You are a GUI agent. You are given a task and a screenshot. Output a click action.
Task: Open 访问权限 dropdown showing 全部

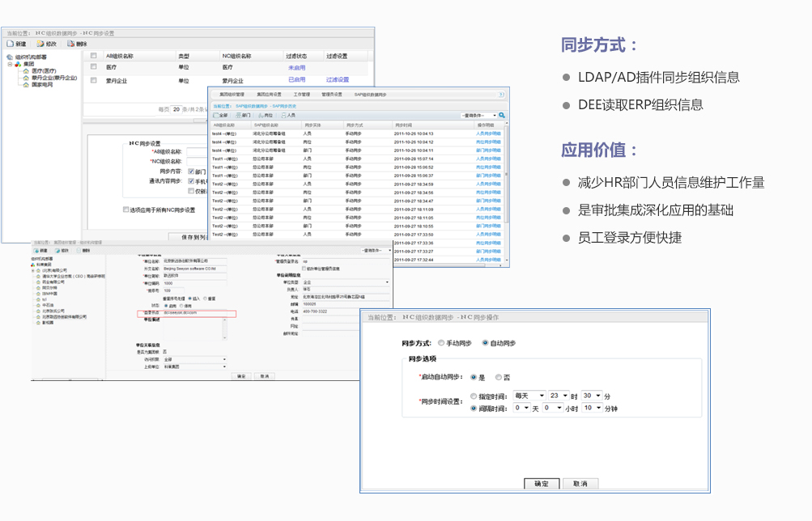[195, 359]
